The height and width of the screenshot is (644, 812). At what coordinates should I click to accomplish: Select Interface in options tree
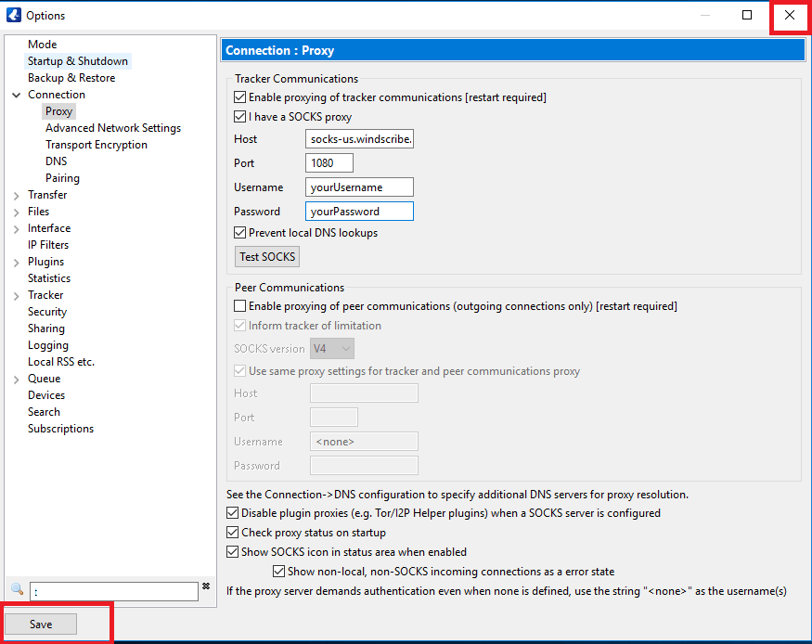tap(49, 228)
